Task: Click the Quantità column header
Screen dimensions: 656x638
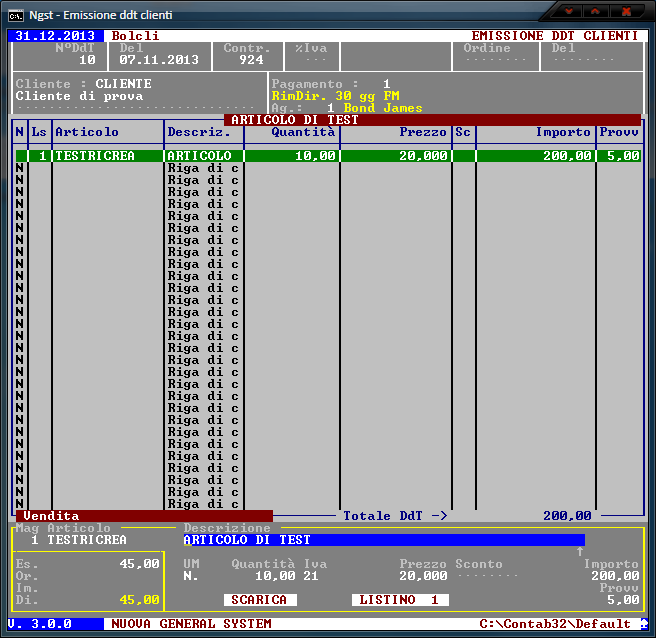Action: pyautogui.click(x=303, y=132)
